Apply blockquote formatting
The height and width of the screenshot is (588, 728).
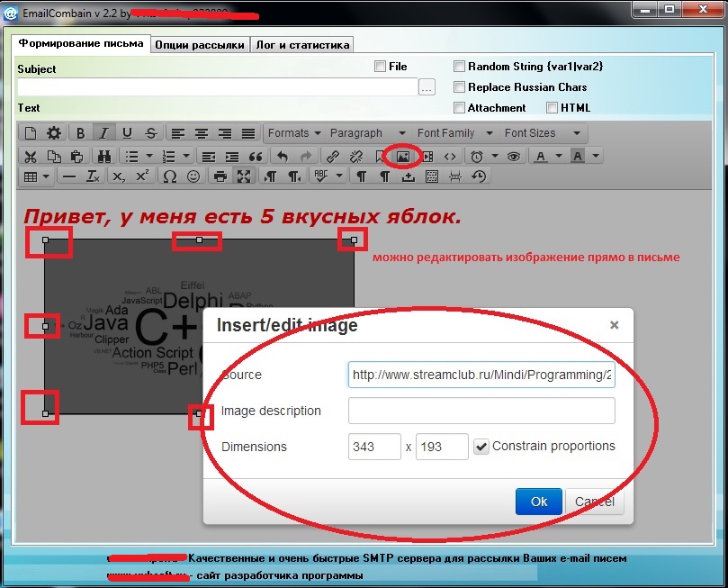(x=256, y=157)
